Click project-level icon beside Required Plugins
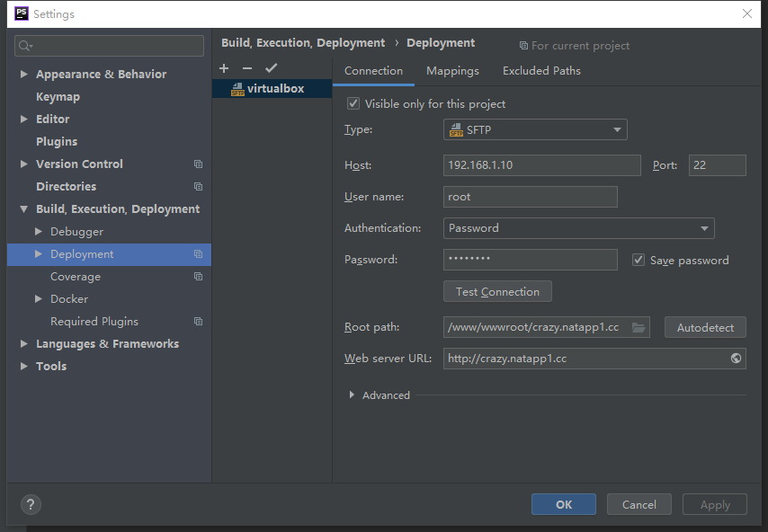 point(198,322)
